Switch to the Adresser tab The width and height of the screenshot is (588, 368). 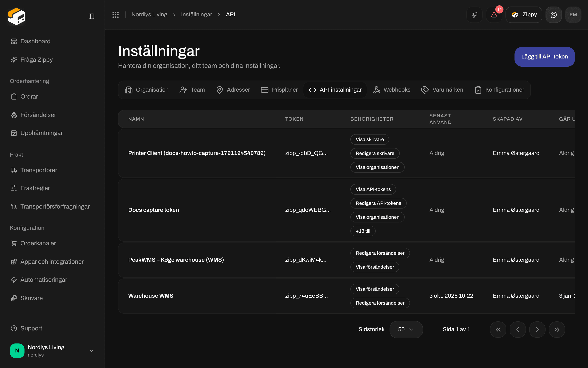(233, 90)
